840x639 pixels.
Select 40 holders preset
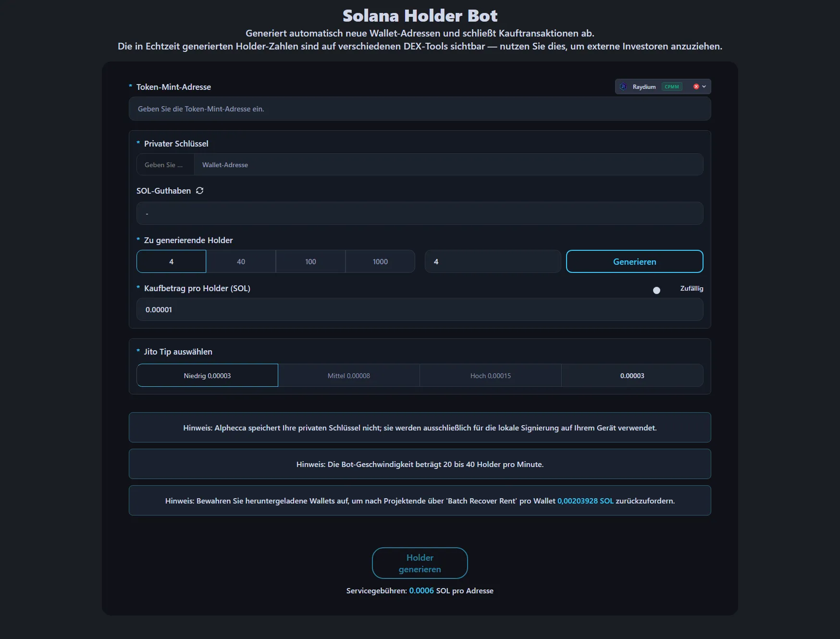pyautogui.click(x=241, y=262)
